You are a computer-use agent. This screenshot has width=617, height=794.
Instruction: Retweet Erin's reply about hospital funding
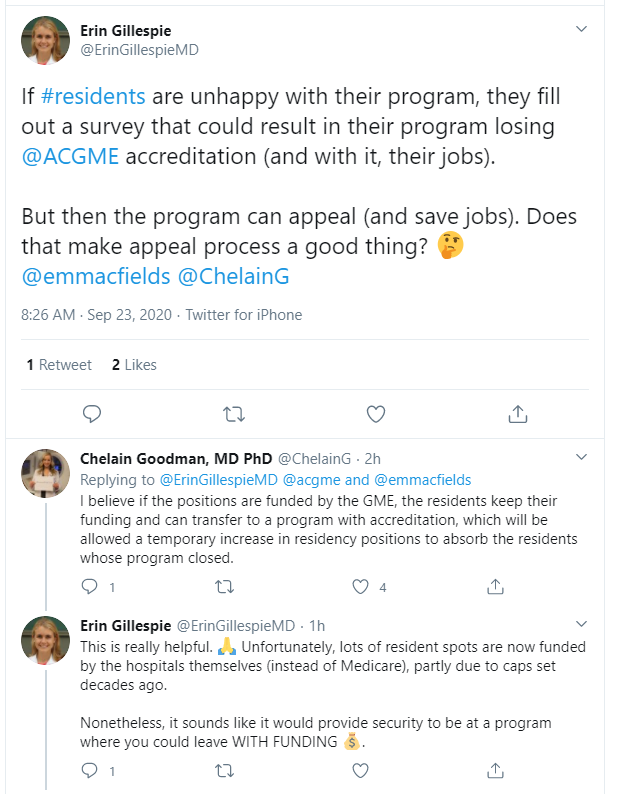tap(225, 771)
